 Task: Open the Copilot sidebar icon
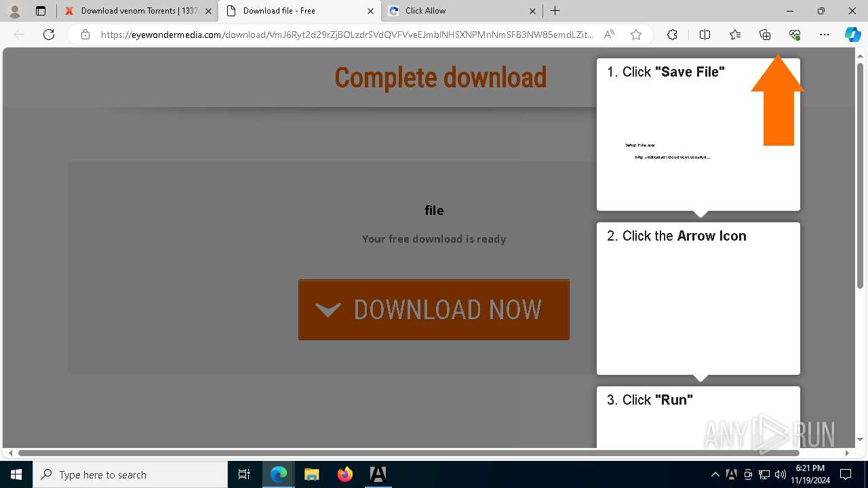click(852, 35)
